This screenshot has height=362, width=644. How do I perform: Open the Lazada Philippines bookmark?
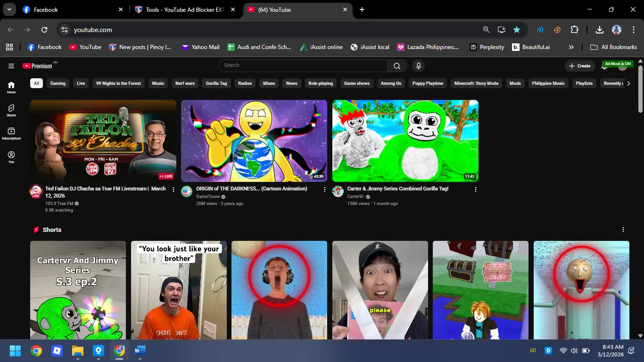428,47
